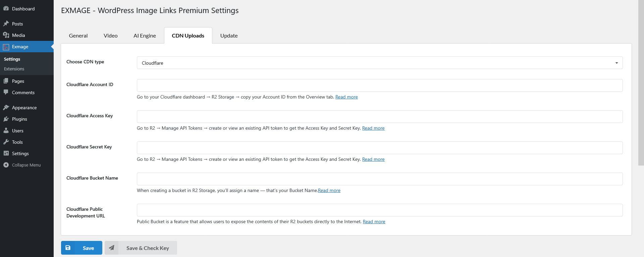Click the Cloudflare Bucket Name label
This screenshot has height=257, width=644.
[x=92, y=178]
